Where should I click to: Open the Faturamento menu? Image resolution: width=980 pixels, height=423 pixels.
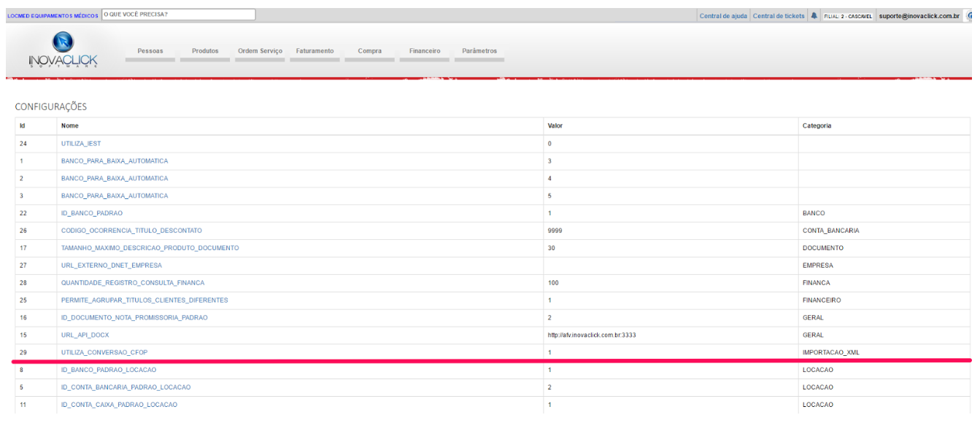point(315,51)
